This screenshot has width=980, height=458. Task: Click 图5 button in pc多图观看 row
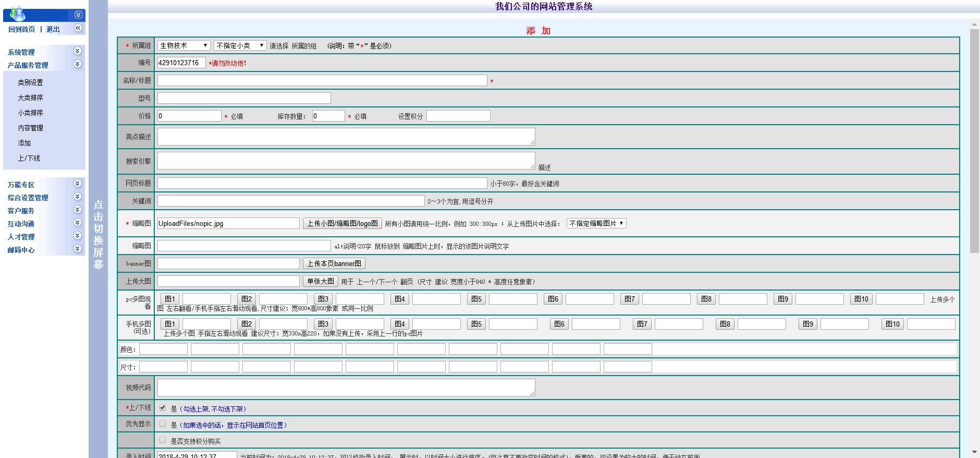476,299
